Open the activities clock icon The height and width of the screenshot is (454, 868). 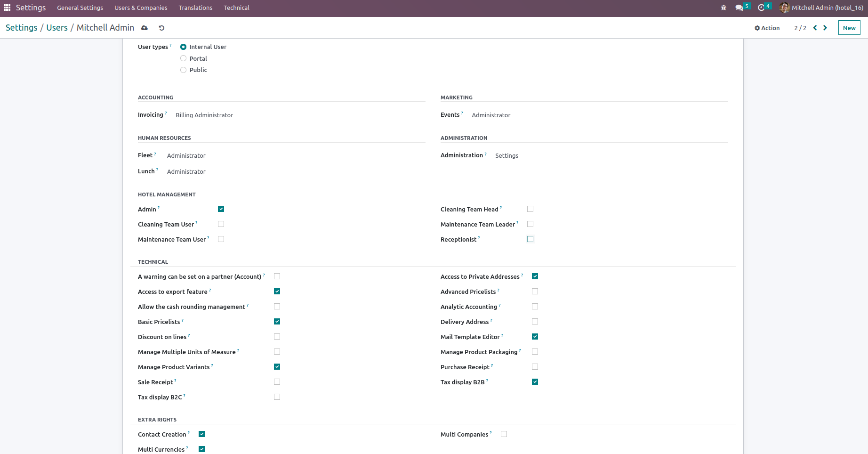click(x=761, y=8)
